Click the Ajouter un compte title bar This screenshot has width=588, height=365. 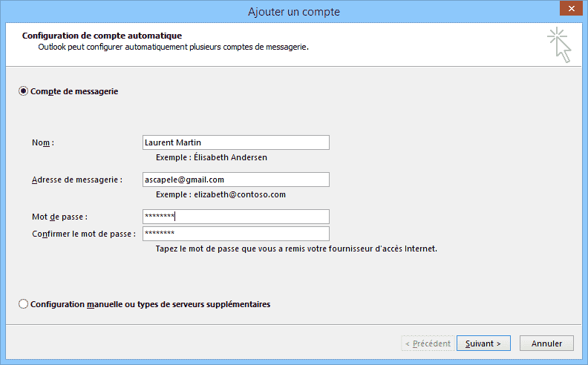[293, 11]
